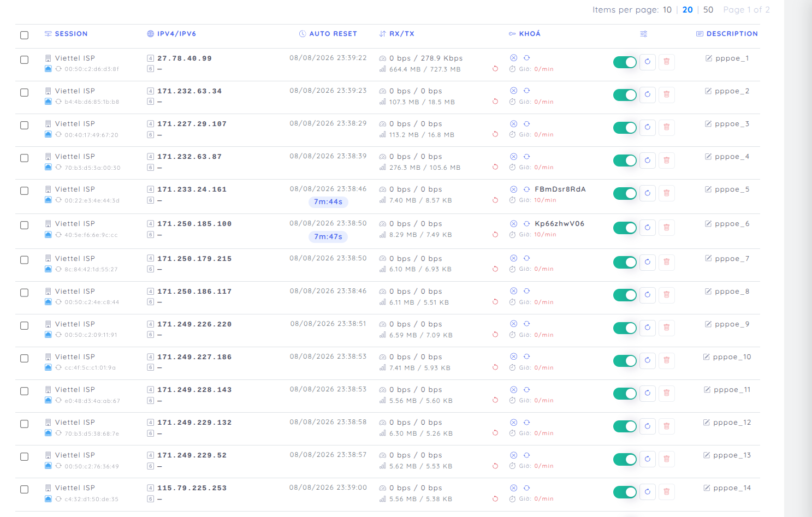Turn off the toggle switch for pppoe_5
Viewport: 812px width, 517px height.
[x=625, y=193]
